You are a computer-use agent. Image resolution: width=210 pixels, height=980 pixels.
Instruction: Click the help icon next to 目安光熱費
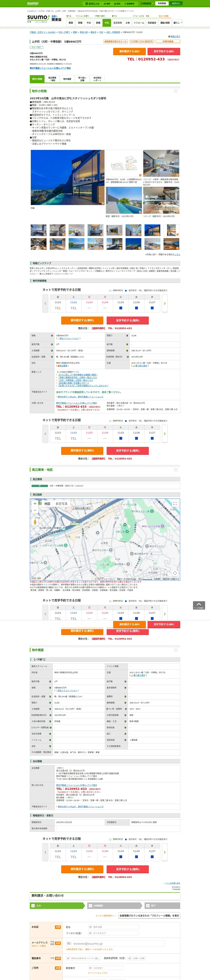(x=50, y=734)
